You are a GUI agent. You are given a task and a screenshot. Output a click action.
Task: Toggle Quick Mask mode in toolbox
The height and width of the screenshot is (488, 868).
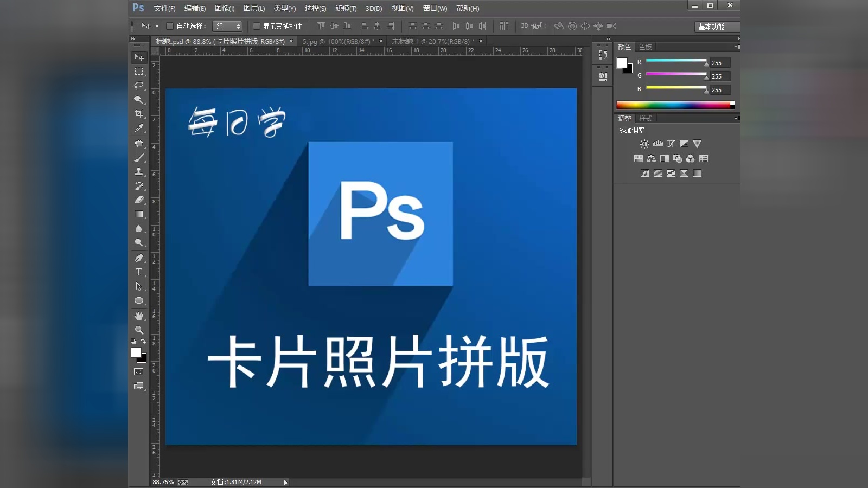click(139, 372)
